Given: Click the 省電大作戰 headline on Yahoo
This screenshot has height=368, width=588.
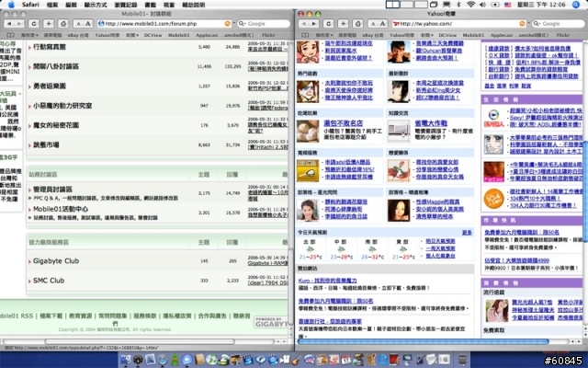Looking at the screenshot, I should [431, 123].
